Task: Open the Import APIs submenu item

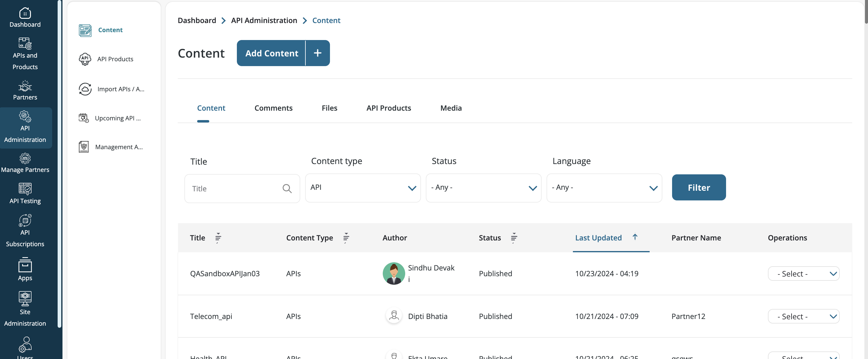Action: [121, 89]
